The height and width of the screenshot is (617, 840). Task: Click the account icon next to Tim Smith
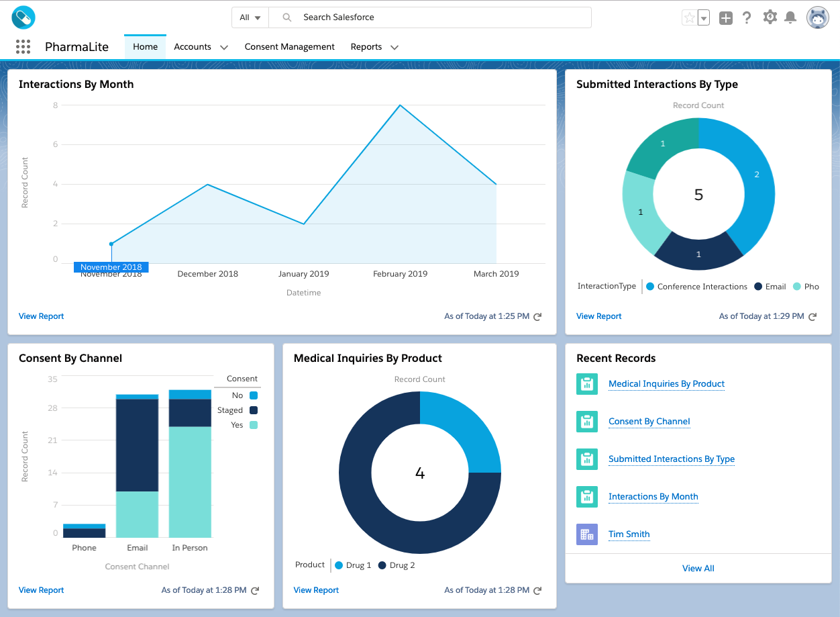coord(587,534)
